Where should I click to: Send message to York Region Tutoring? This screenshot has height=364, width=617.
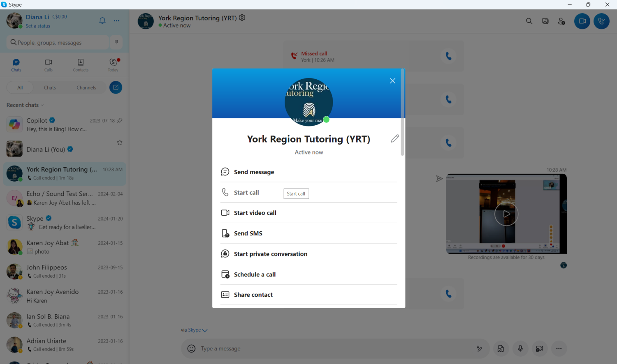308,172
